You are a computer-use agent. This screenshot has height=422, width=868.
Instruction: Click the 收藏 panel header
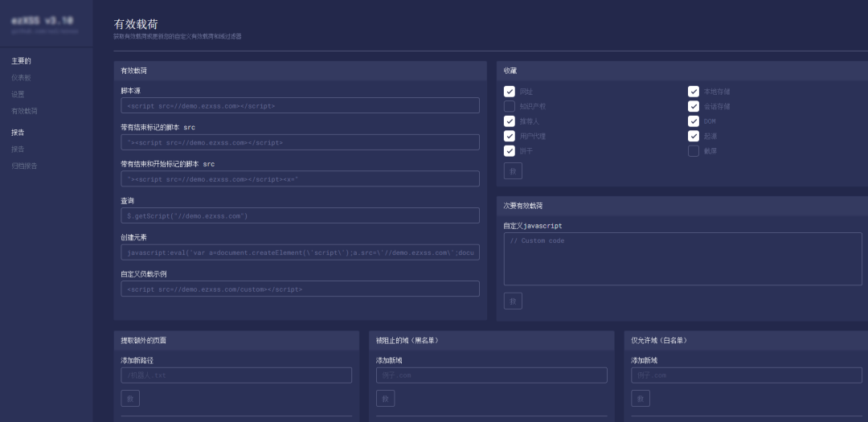click(682, 71)
